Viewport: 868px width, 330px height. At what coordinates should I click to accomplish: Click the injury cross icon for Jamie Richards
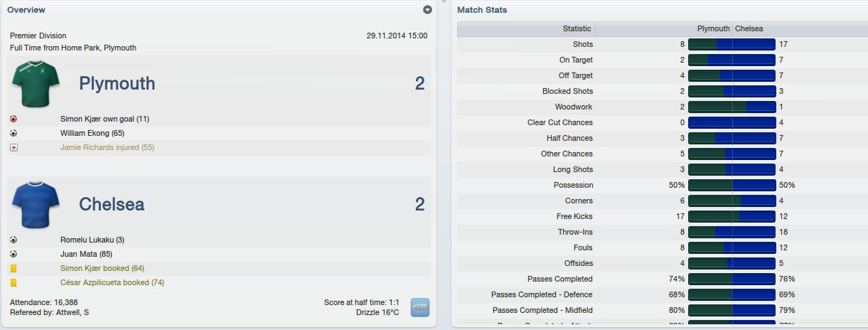(14, 147)
